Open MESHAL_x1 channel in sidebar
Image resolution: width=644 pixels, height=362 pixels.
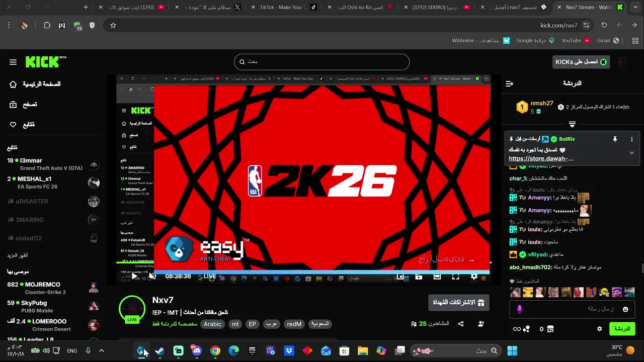point(53,183)
